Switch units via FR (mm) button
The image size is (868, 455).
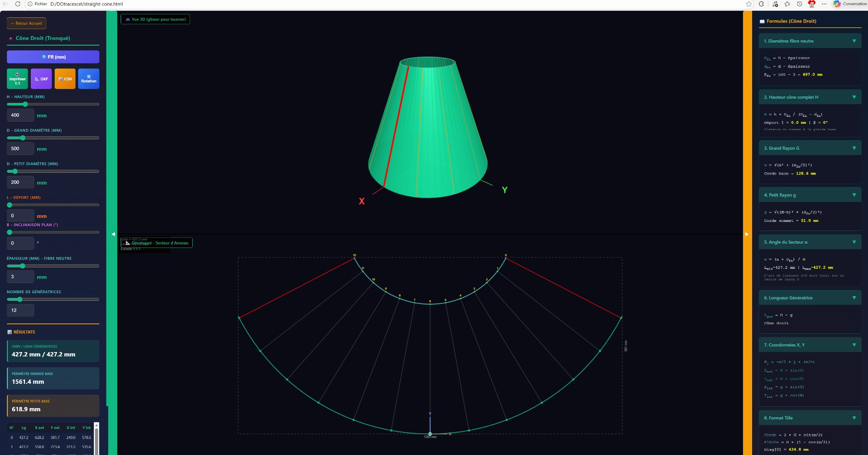click(53, 56)
